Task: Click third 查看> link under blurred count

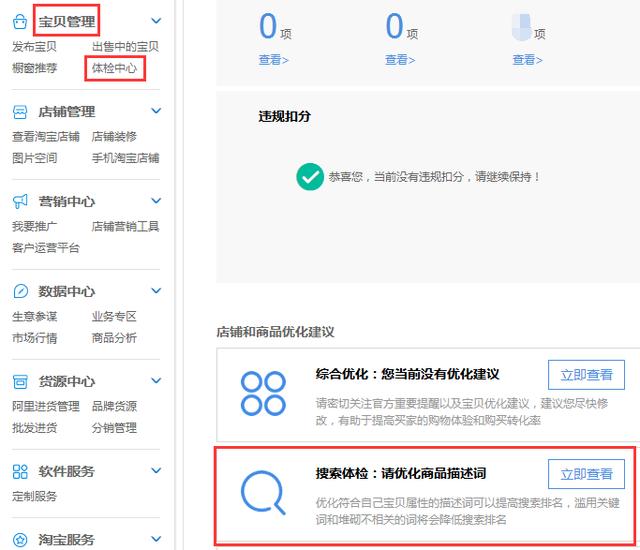Action: pos(527,60)
